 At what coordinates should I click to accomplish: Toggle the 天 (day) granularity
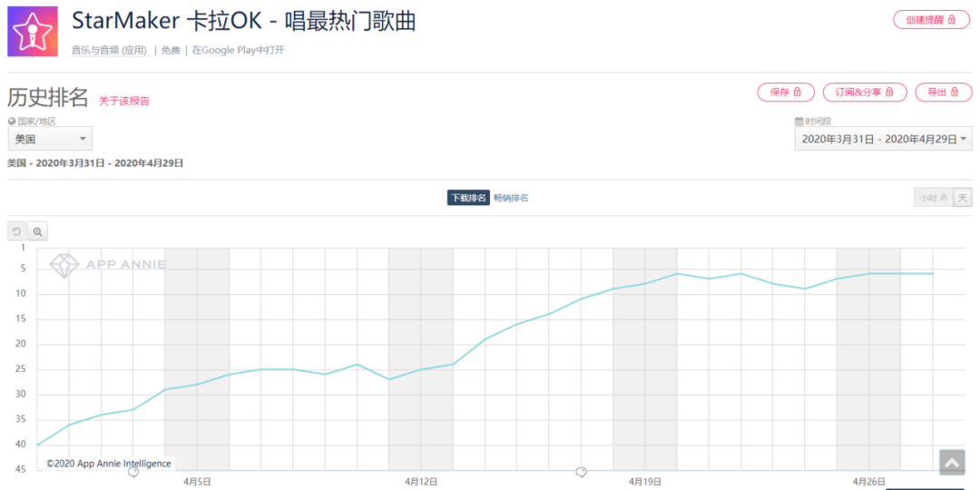(962, 197)
